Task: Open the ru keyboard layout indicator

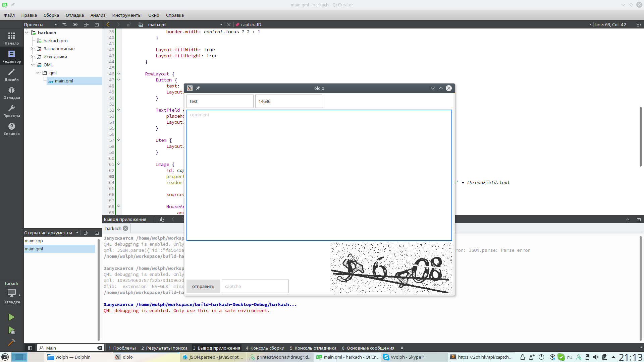Action: (x=570, y=357)
